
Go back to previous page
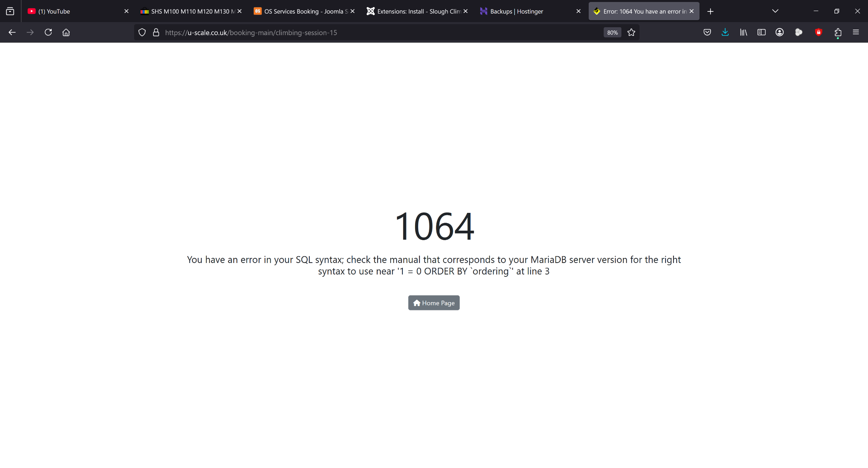click(x=12, y=32)
